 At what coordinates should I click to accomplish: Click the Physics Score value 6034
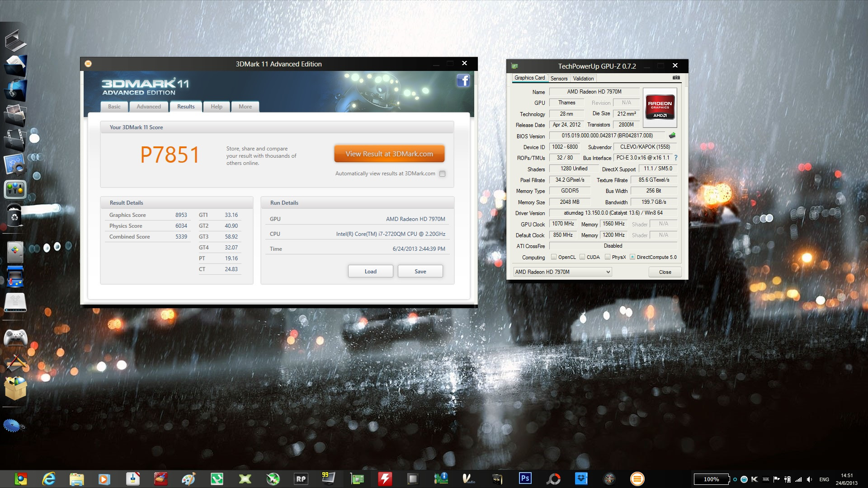click(181, 226)
